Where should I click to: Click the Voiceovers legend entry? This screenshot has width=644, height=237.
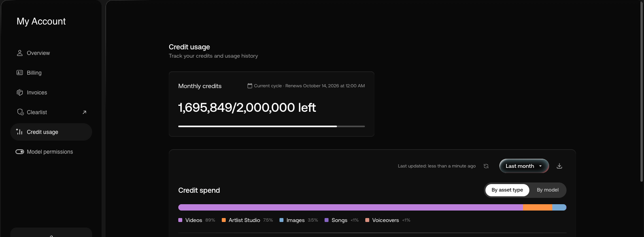(x=388, y=220)
